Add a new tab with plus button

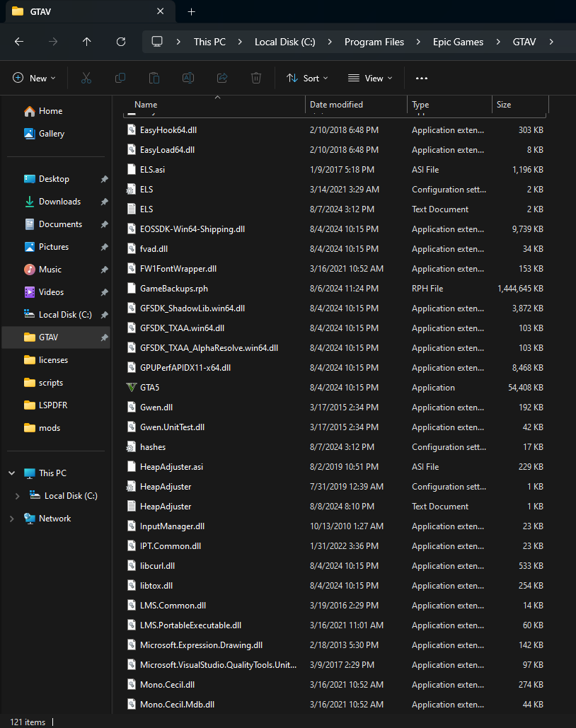(x=191, y=12)
